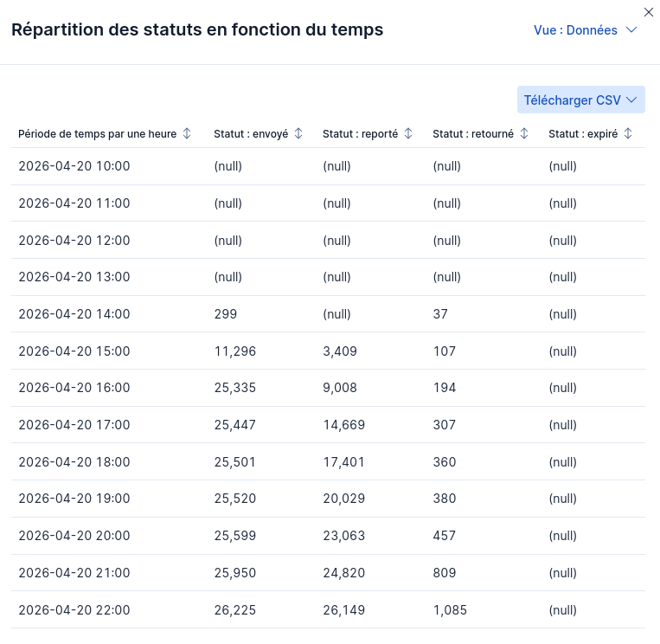Image resolution: width=660 pixels, height=644 pixels.
Task: Click Période de temps par une heure header
Action: 97,134
